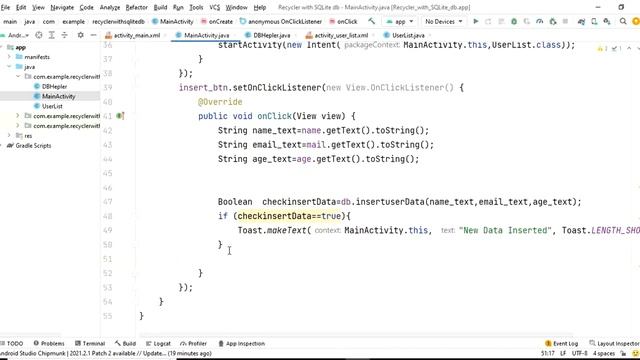The height and width of the screenshot is (360, 640).
Task: Select Gradle Scripts in project tree
Action: point(29,145)
